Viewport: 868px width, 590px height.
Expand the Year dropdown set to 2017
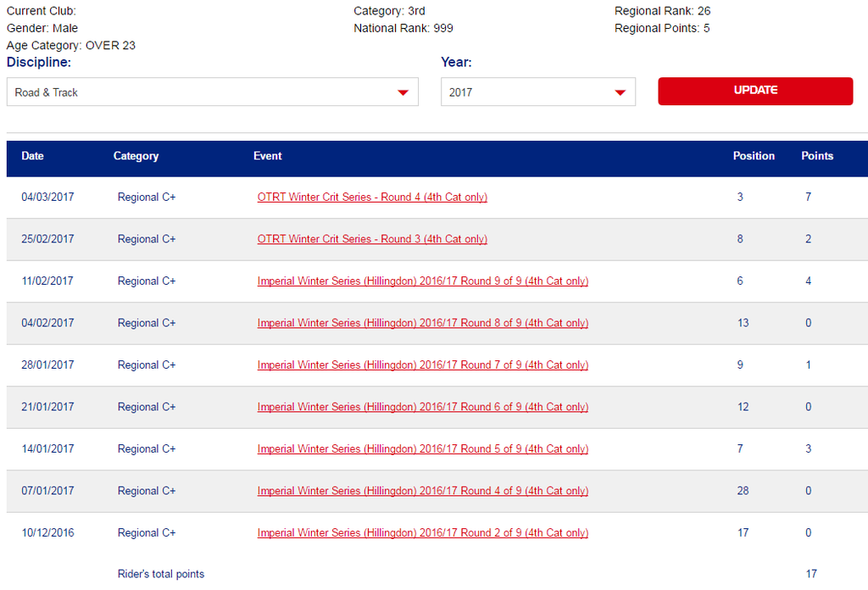pyautogui.click(x=537, y=92)
